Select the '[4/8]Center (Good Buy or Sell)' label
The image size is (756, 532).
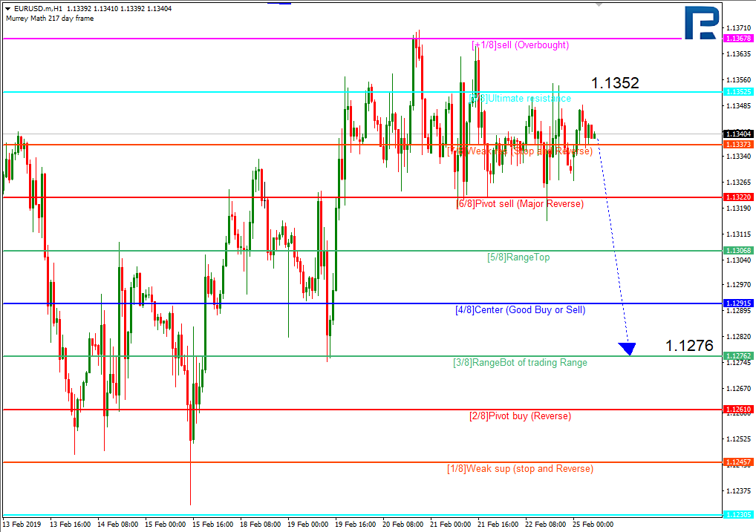point(521,310)
